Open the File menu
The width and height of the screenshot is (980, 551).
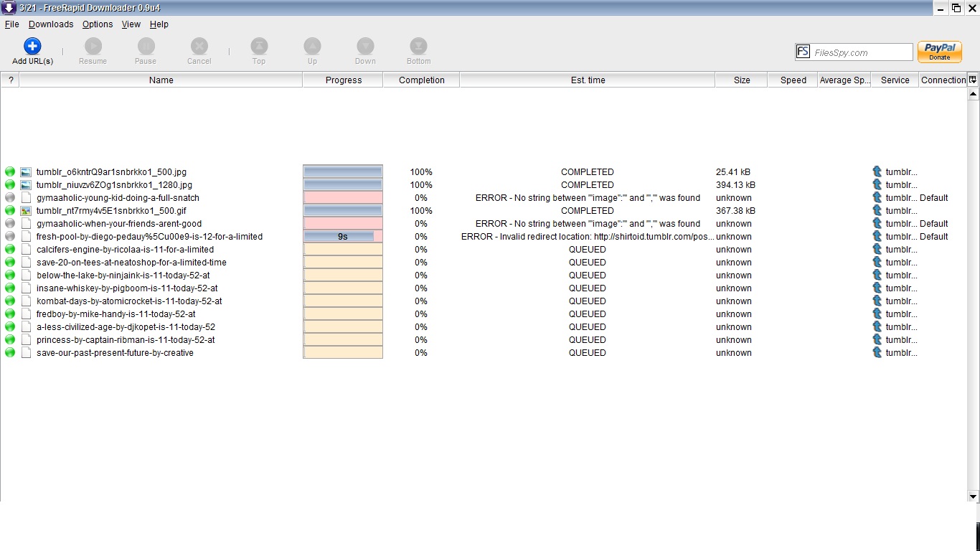pyautogui.click(x=11, y=24)
